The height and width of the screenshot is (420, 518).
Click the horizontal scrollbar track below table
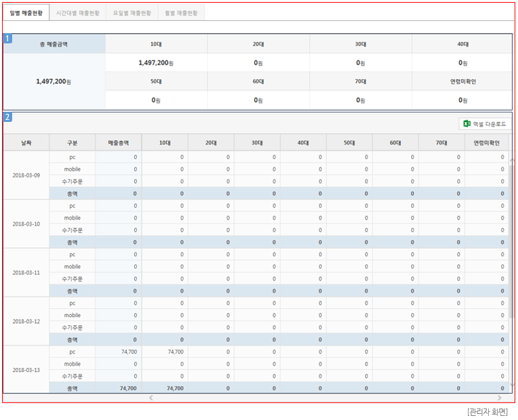tap(325, 398)
